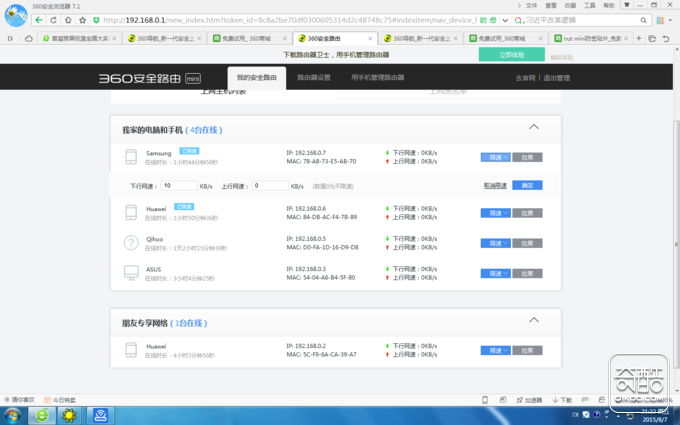Blacklist Samsung with 拉黑 button

tap(527, 157)
